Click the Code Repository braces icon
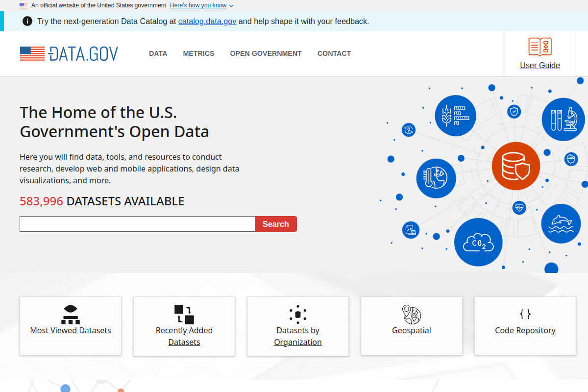588x392 pixels. (x=525, y=314)
